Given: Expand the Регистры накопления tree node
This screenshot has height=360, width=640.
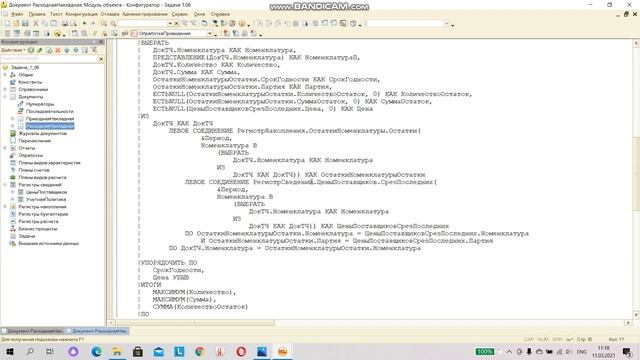Looking at the screenshot, I should point(5,207).
